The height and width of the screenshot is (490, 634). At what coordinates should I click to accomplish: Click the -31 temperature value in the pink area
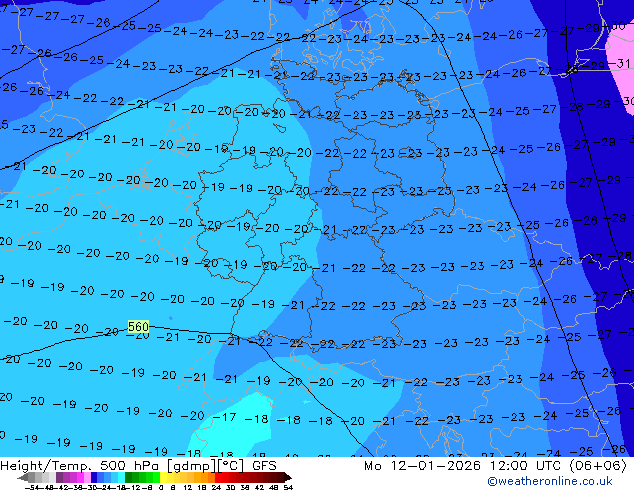click(619, 63)
